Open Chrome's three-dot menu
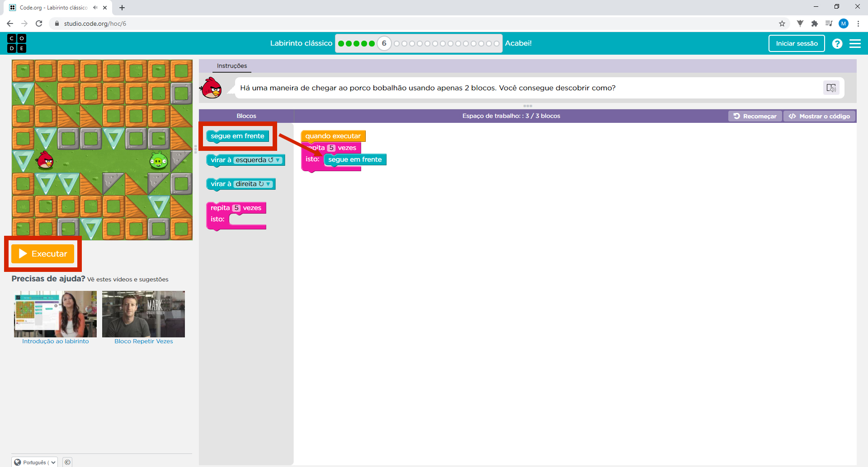This screenshot has width=868, height=467. (x=858, y=23)
